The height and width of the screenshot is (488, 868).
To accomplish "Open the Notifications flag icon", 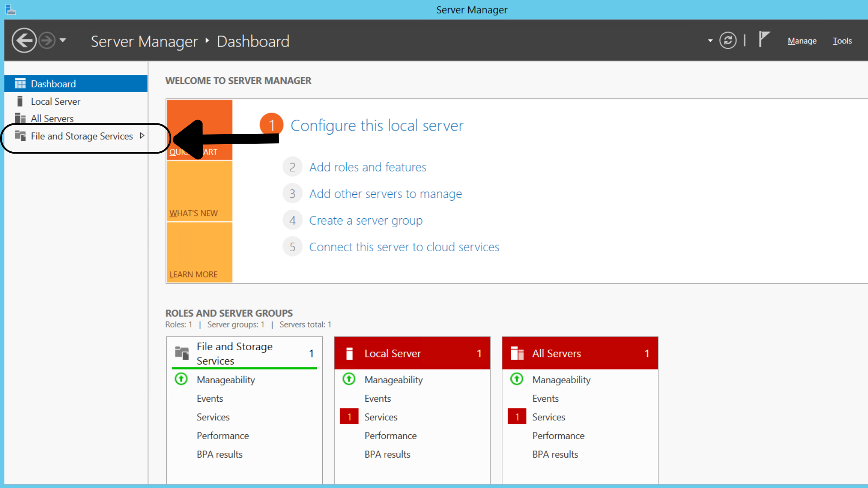I will 764,39.
